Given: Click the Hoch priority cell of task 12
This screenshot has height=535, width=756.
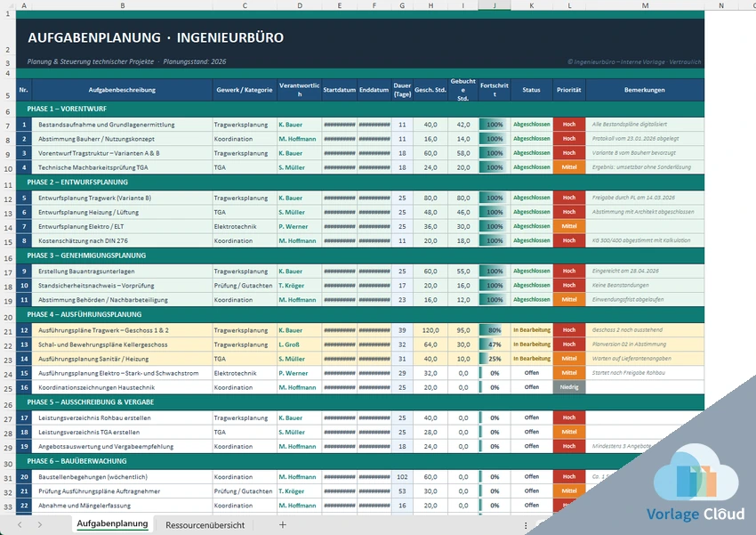Looking at the screenshot, I should pyautogui.click(x=569, y=330).
